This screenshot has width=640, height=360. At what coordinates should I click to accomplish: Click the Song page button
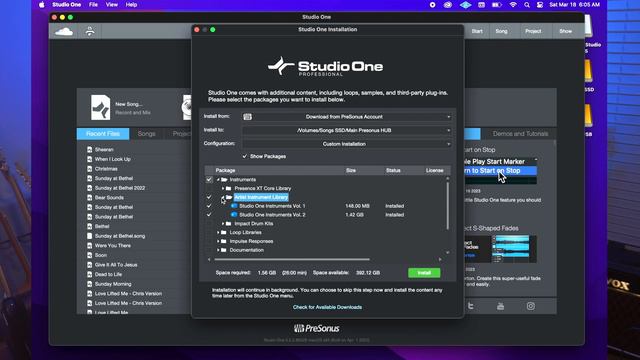(502, 31)
